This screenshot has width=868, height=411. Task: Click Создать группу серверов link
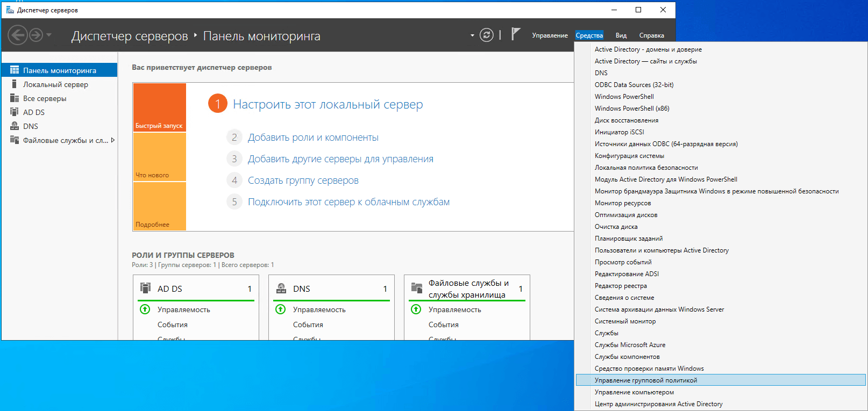[303, 181]
